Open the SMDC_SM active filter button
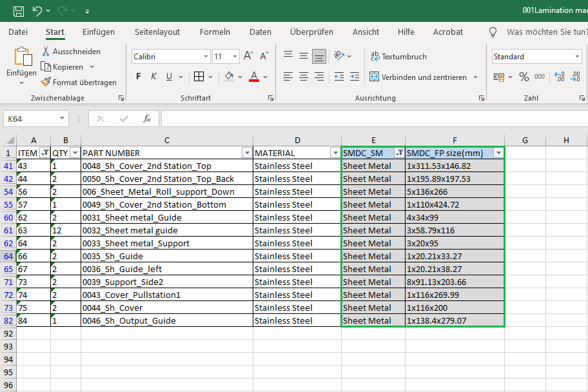Screen dimensions: 588x392 point(400,153)
